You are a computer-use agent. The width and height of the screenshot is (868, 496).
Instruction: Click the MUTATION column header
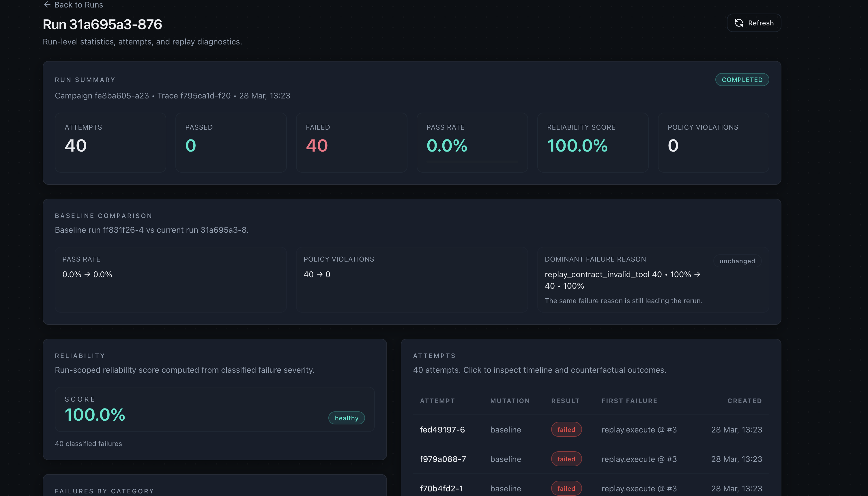pos(510,401)
